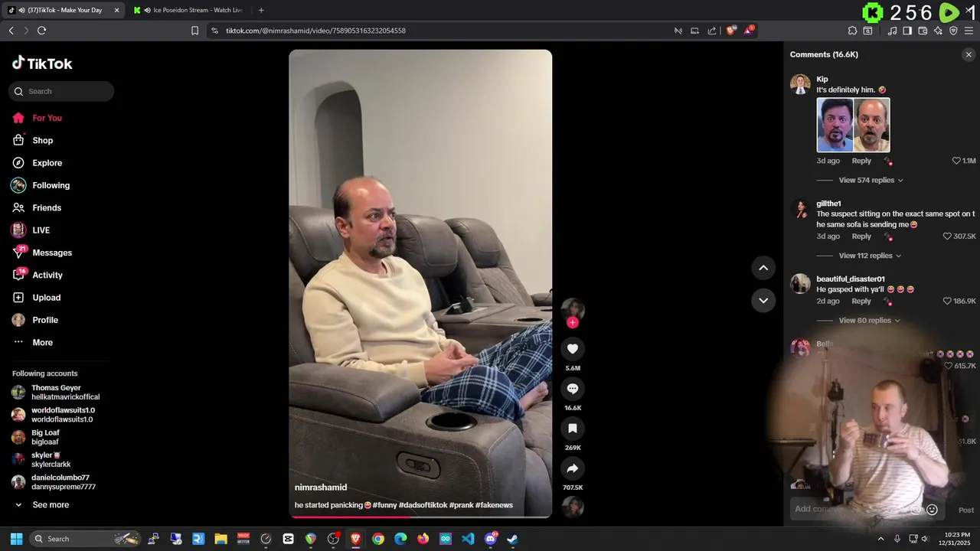
Task: Go to next video with down arrow
Action: (x=763, y=300)
